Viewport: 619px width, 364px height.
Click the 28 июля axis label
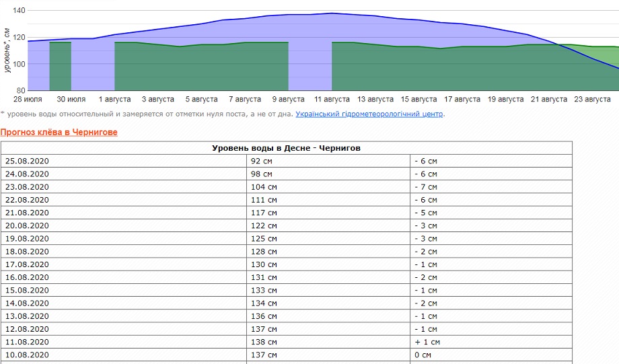26,100
